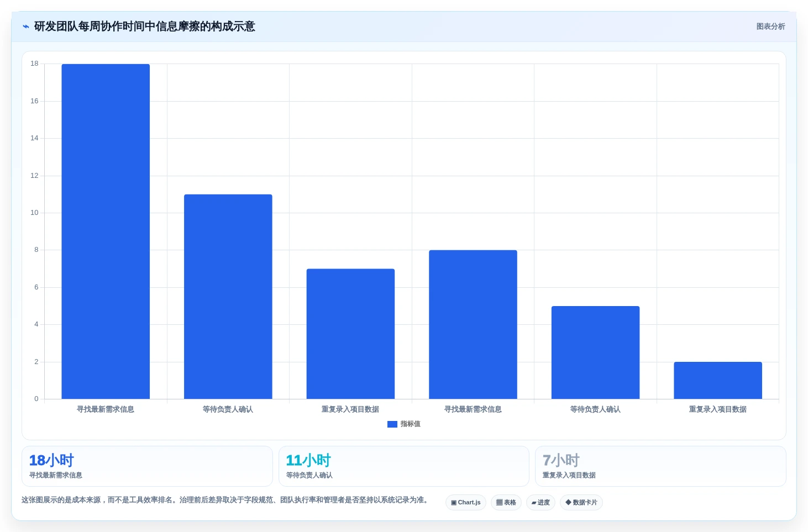Open the 18小时 寻找最新需求信息 card
This screenshot has width=808, height=532.
pyautogui.click(x=147, y=466)
